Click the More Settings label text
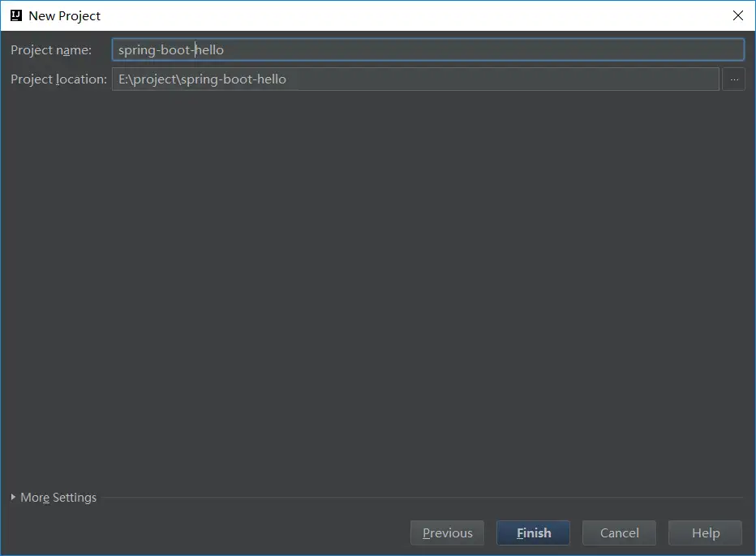Screen dimensions: 756x556 pos(58,498)
